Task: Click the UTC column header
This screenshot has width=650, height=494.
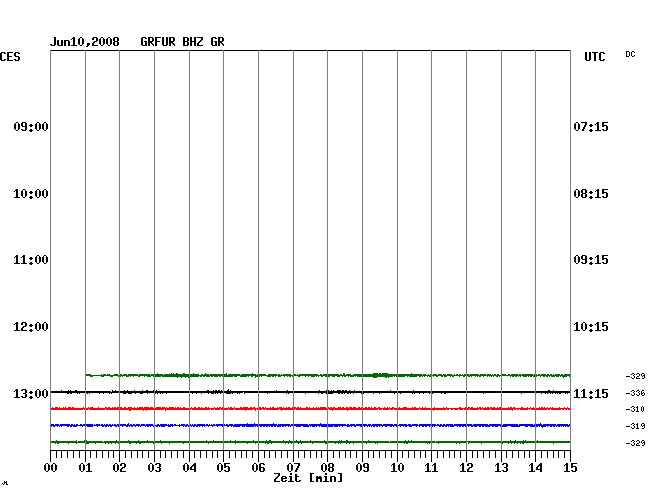Action: [x=594, y=57]
